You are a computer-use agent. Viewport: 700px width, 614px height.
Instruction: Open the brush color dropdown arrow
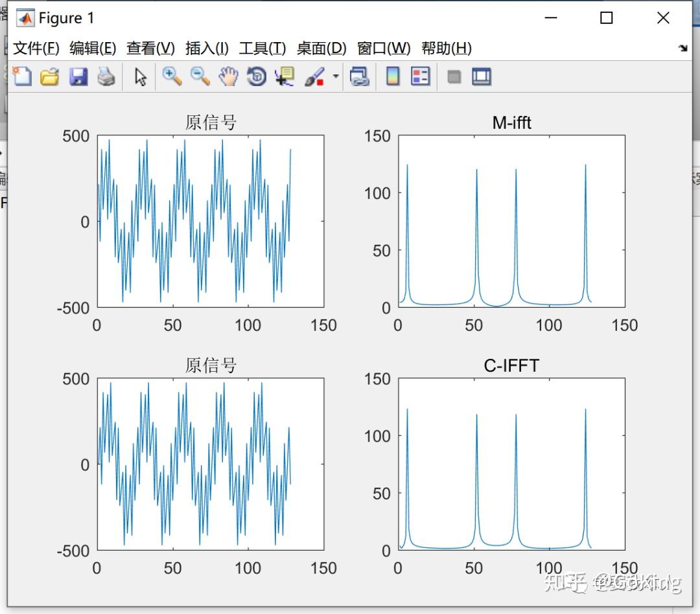(x=336, y=76)
